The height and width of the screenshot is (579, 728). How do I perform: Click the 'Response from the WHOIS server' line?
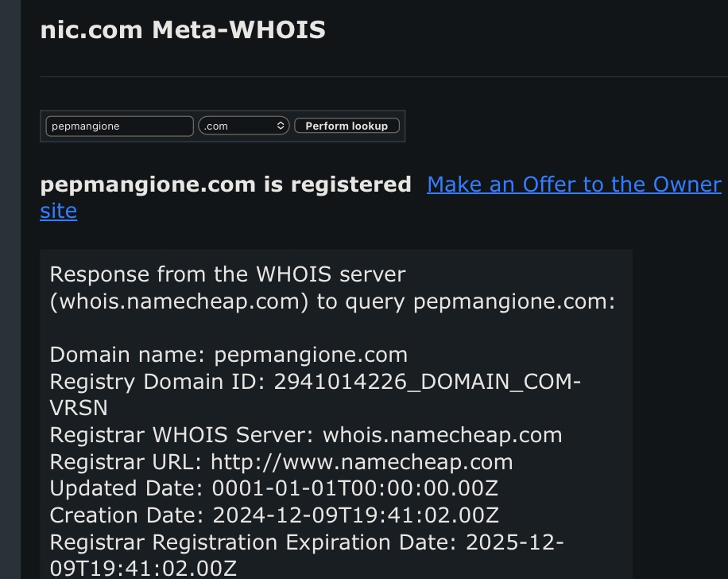tap(227, 274)
